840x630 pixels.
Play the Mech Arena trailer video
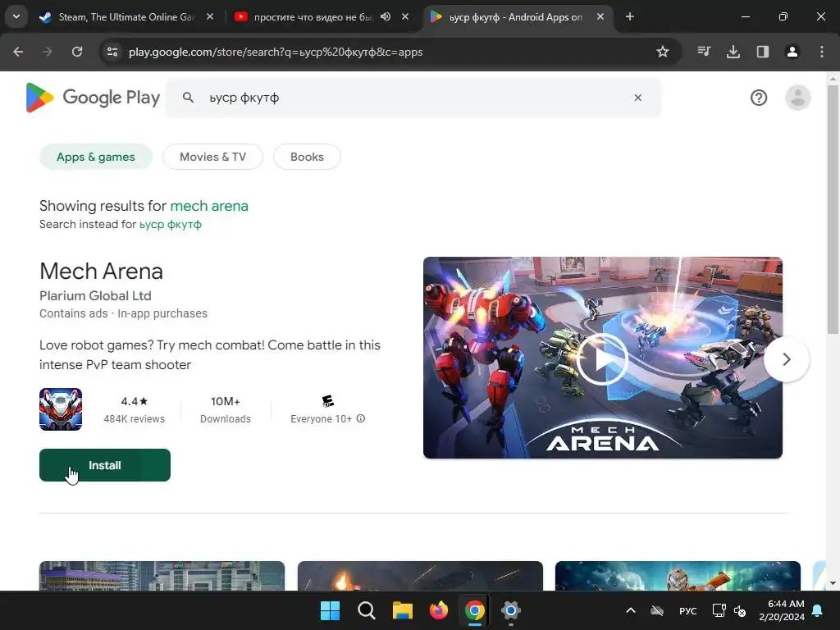point(602,359)
